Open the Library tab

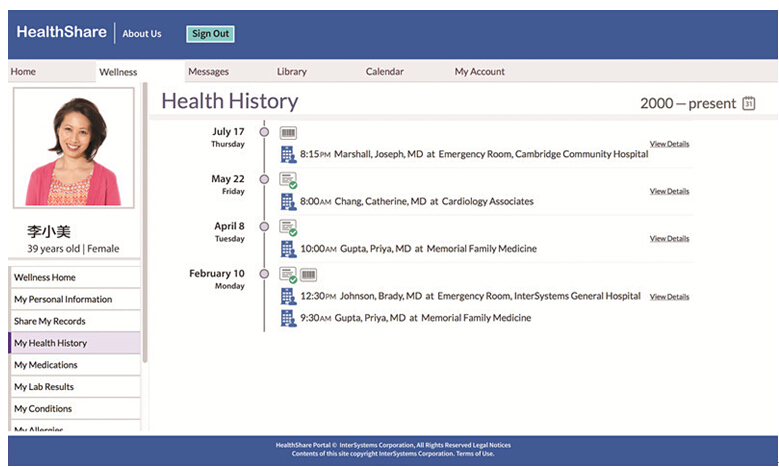point(292,72)
